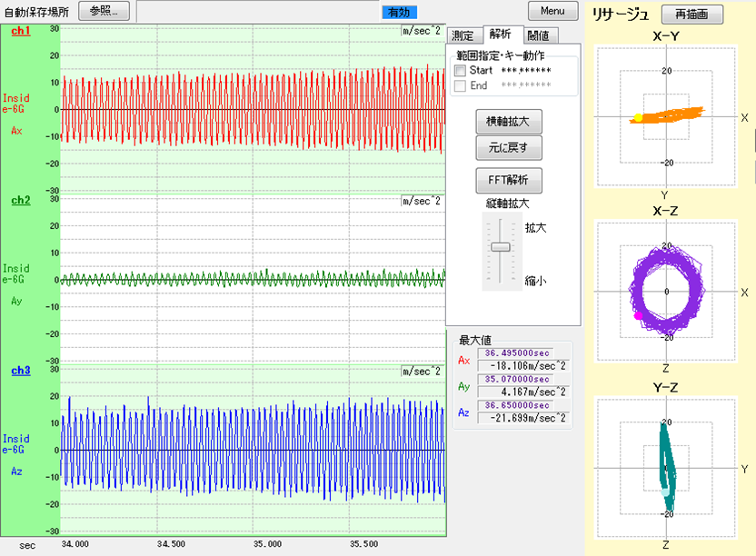The width and height of the screenshot is (756, 556).
Task: Click the blue Az label under ch3
Action: 16,472
